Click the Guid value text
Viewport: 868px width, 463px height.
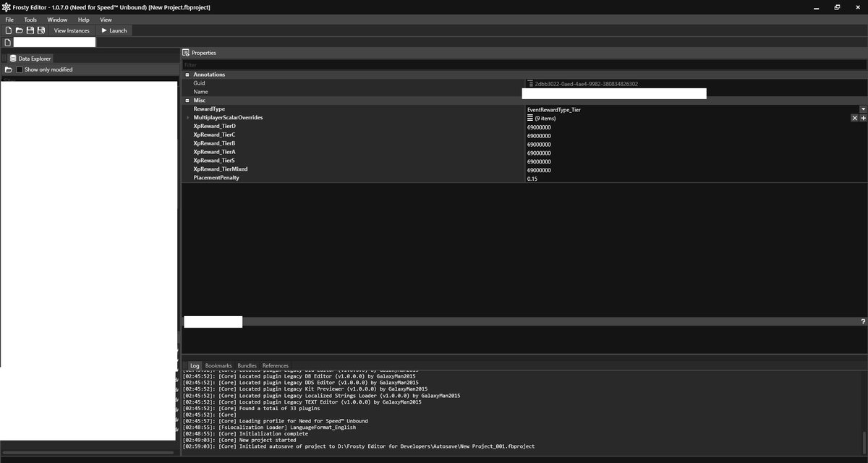tap(586, 84)
